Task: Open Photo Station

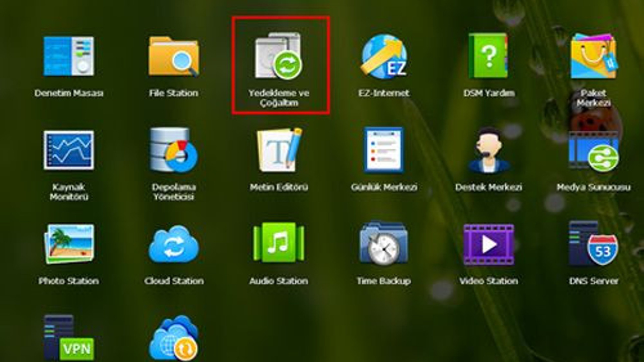Action: click(68, 244)
